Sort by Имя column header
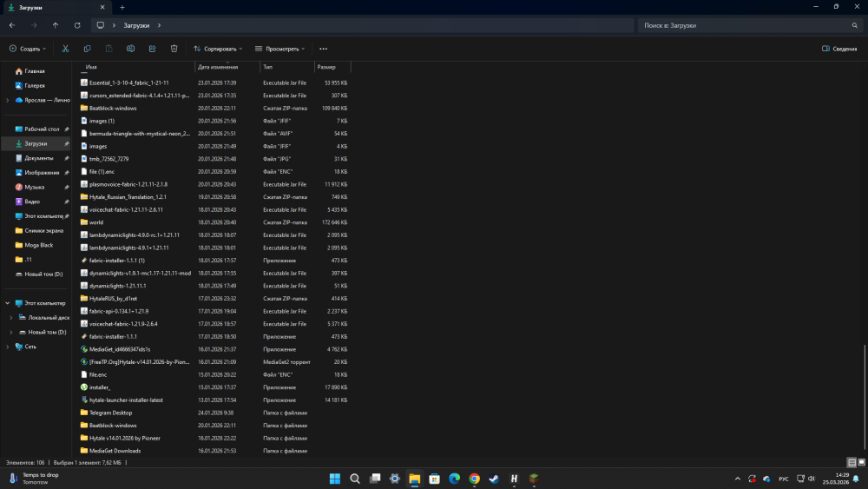 point(137,67)
